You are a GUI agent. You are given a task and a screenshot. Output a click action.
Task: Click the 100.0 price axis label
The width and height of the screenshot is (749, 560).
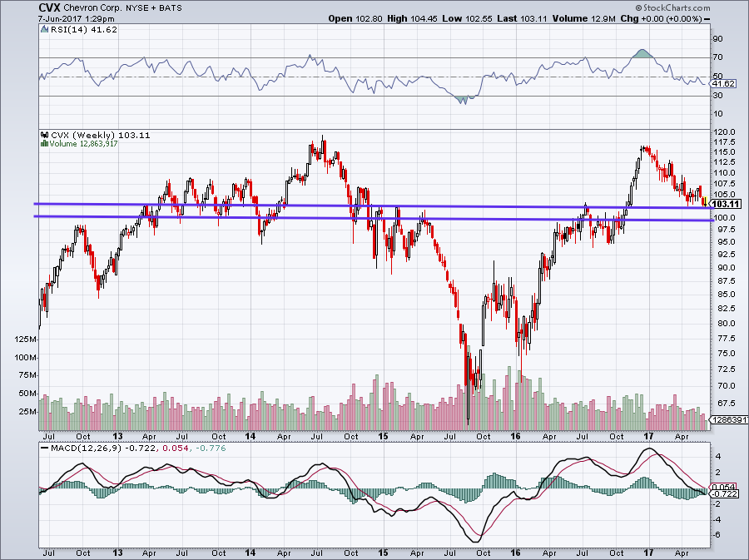[x=726, y=218]
